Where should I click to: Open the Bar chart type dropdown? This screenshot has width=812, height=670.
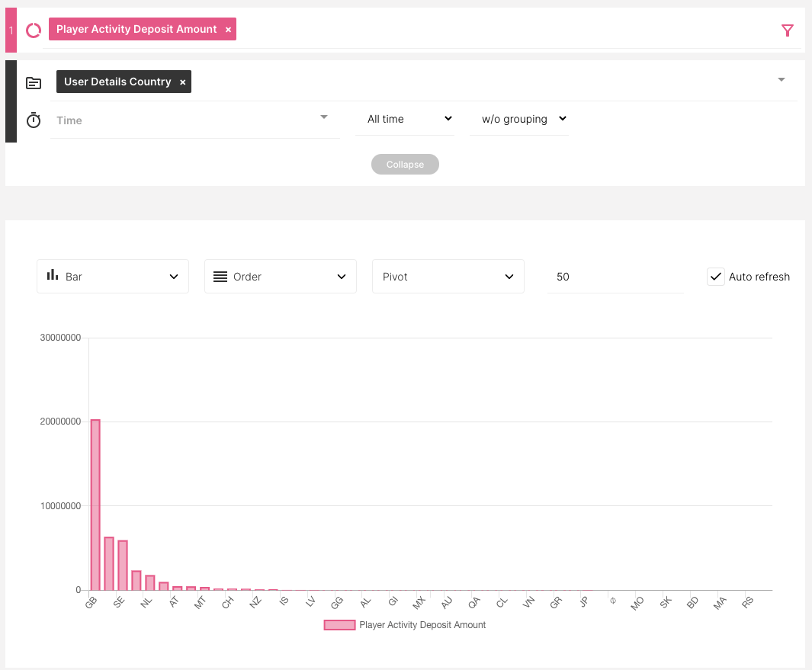(x=113, y=277)
